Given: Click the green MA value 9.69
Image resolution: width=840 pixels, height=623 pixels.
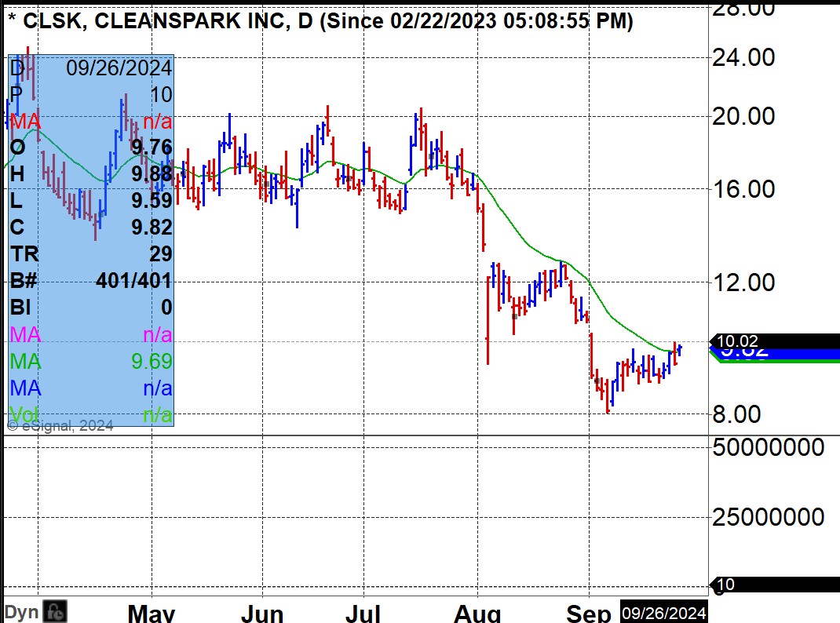Looking at the screenshot, I should pos(152,361).
